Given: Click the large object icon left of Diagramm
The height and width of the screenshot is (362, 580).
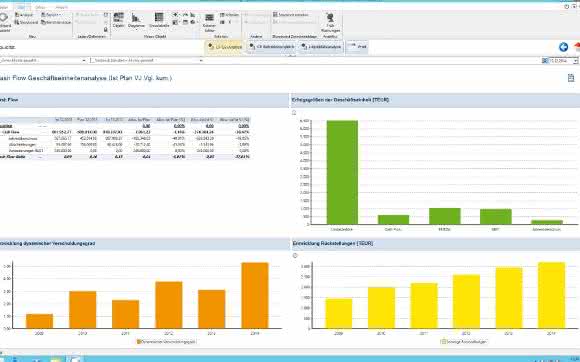Looking at the screenshot, I should [x=118, y=20].
